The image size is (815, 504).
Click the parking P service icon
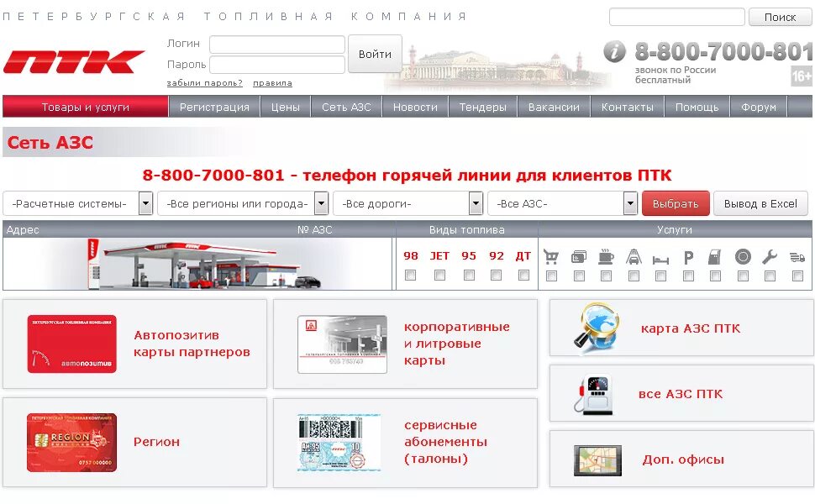point(689,257)
